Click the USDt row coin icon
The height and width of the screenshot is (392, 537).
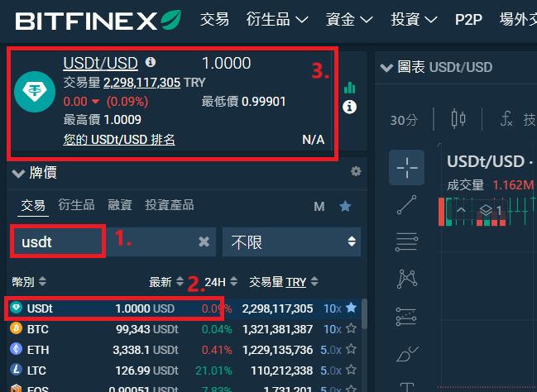pyautogui.click(x=16, y=308)
